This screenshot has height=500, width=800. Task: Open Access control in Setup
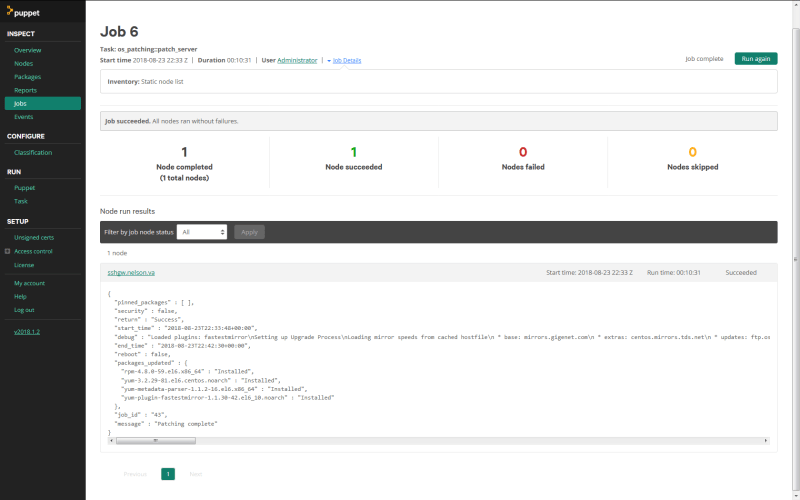pyautogui.click(x=33, y=251)
